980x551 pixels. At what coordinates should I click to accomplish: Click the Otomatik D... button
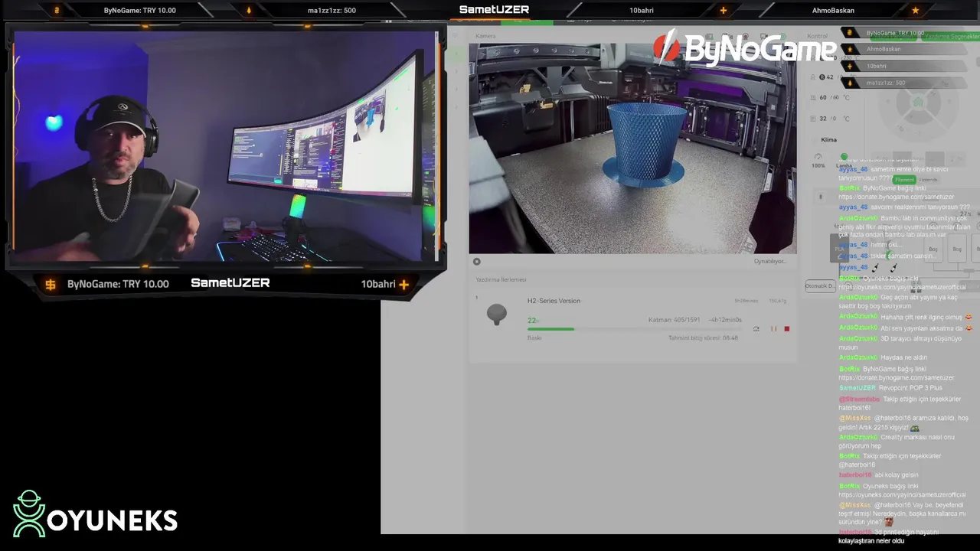pos(819,285)
